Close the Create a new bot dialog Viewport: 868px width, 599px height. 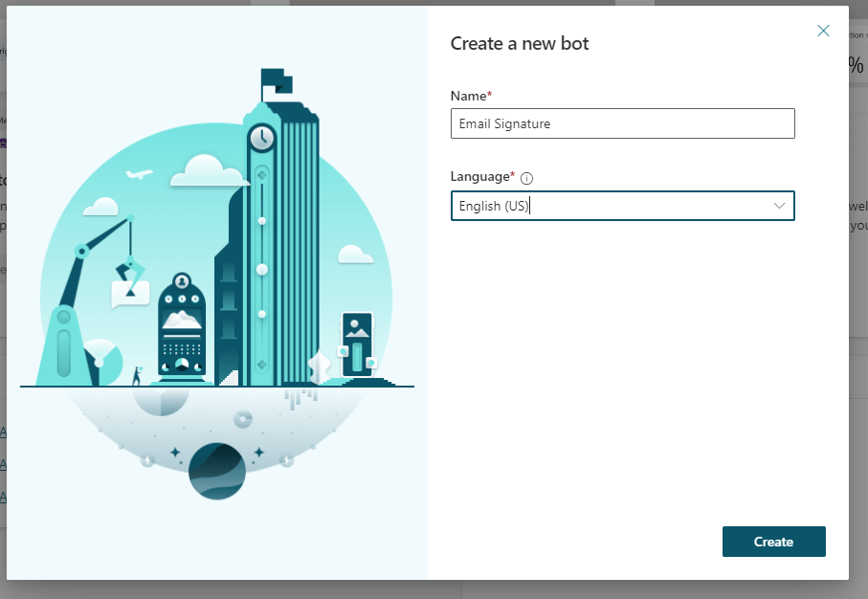pos(823,31)
